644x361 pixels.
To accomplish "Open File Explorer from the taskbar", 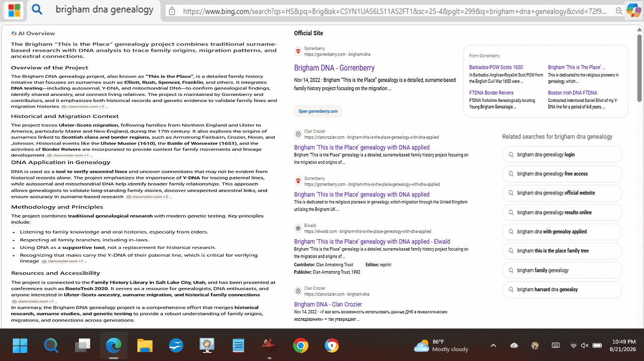I will (145, 346).
